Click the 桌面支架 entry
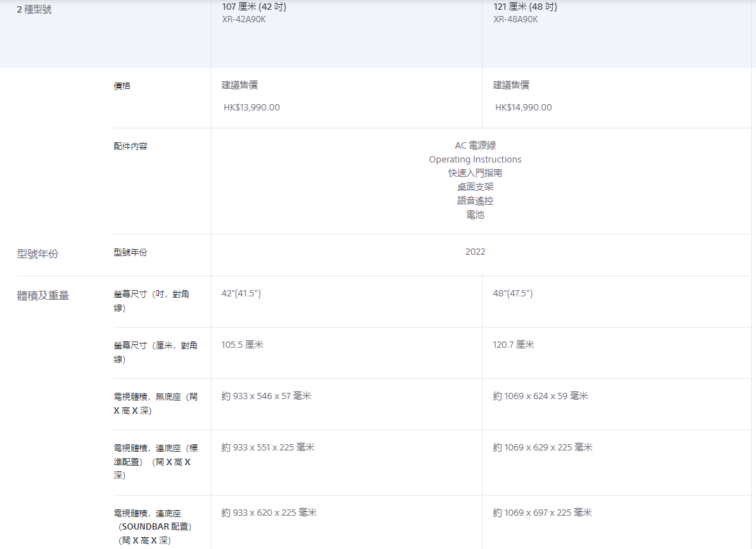The width and height of the screenshot is (756, 549). [x=475, y=187]
